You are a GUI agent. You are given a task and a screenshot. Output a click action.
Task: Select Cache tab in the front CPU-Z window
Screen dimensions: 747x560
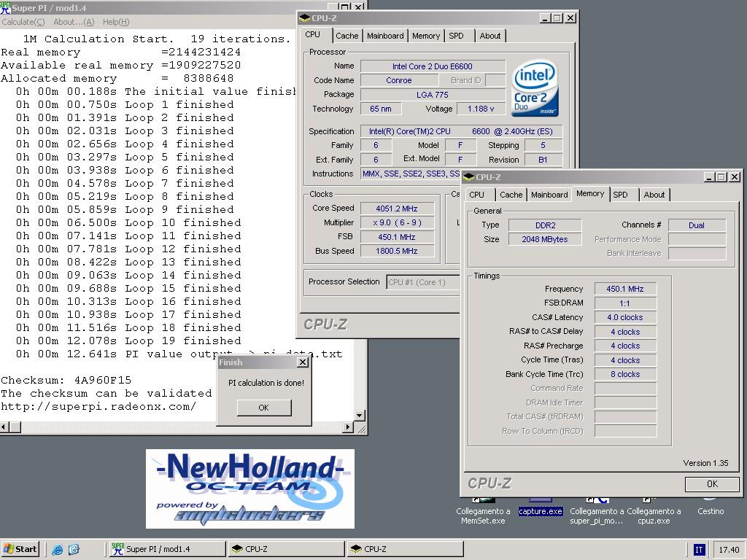(x=511, y=195)
